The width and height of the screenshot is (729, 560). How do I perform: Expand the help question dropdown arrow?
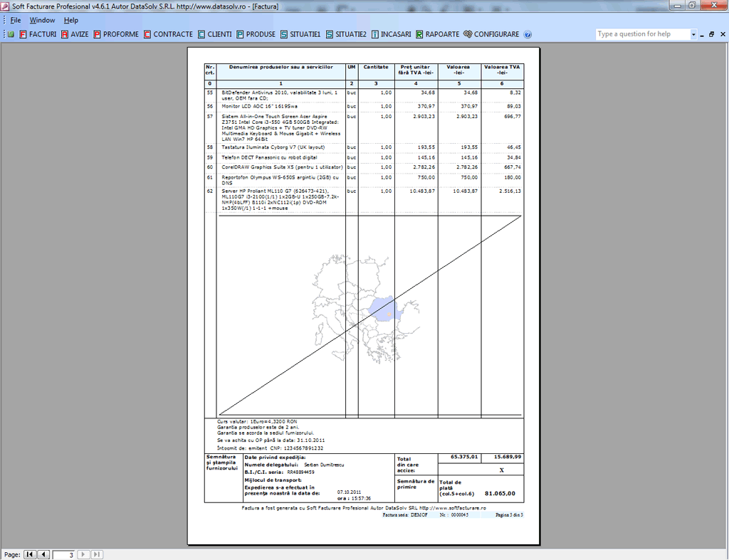point(693,34)
